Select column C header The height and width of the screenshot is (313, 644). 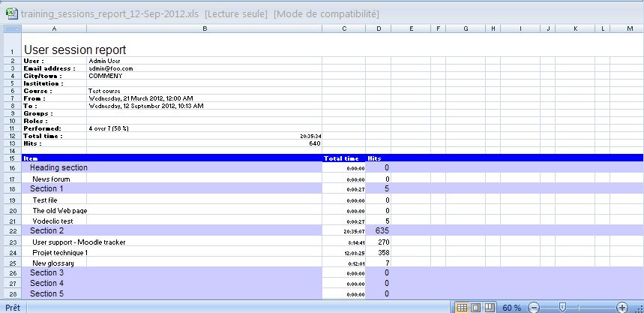coord(344,29)
